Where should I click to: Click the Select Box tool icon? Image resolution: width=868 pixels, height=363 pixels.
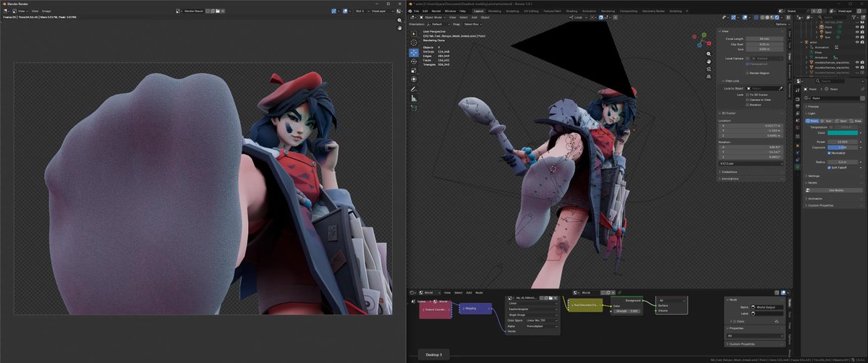(413, 33)
